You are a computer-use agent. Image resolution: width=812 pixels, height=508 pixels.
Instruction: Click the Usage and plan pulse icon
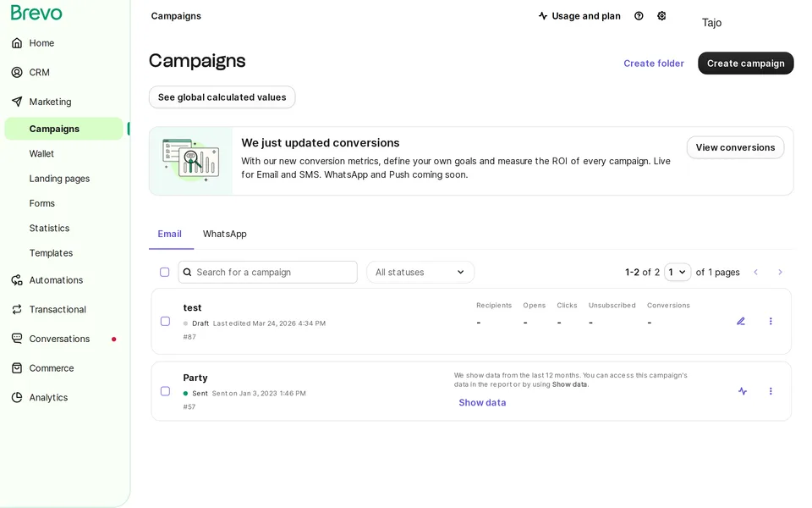pos(543,16)
